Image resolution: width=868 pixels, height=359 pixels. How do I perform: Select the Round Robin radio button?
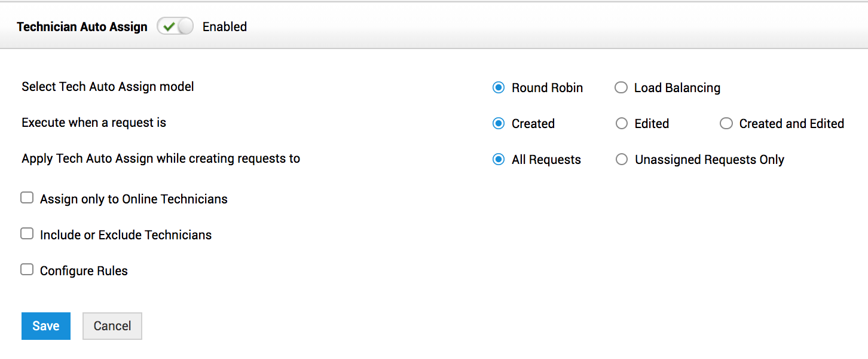point(499,88)
